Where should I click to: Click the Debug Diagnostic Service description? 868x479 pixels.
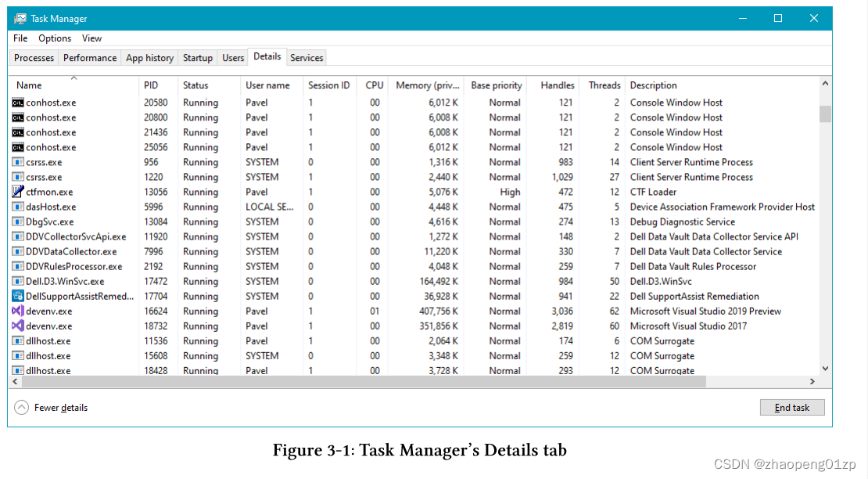[682, 222]
